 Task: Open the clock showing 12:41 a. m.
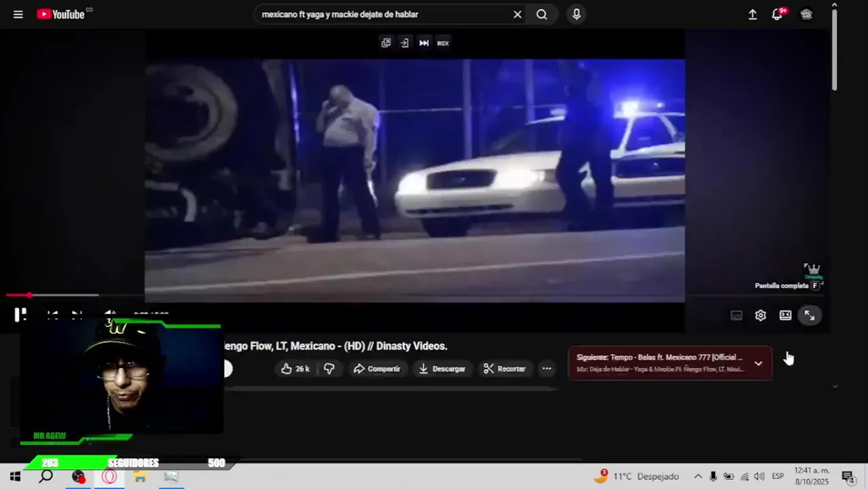pos(812,476)
